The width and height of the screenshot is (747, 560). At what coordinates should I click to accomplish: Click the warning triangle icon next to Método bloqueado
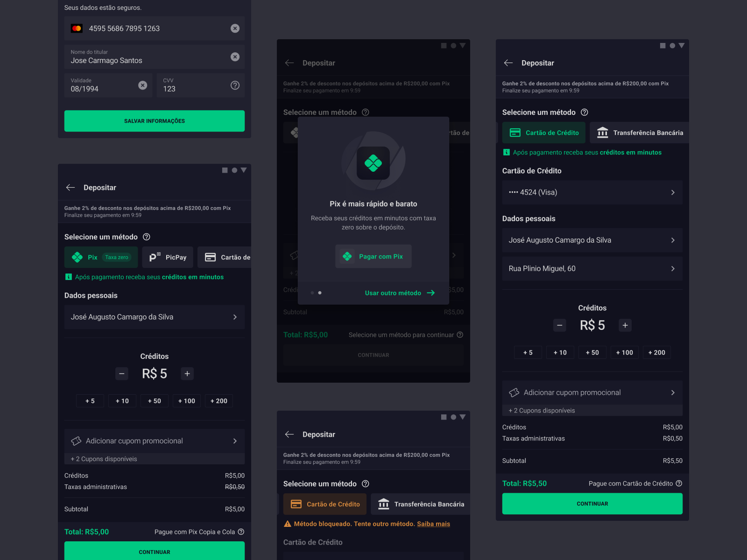tap(288, 524)
